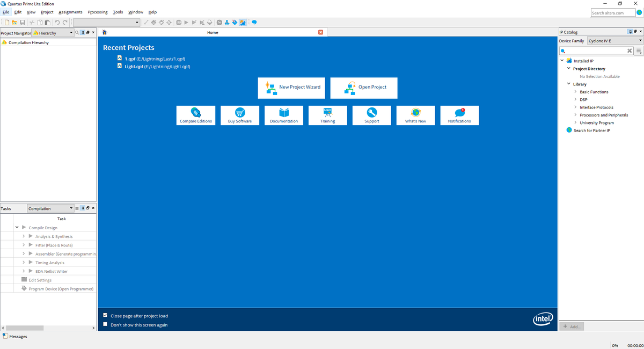The height and width of the screenshot is (349, 644).
Task: Click the Stop Processing icon in toolbar
Action: (178, 23)
